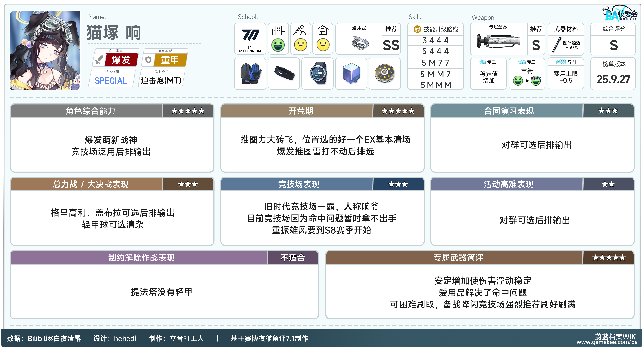
Task: Click the red 爆发 attack type badge
Action: click(x=121, y=60)
